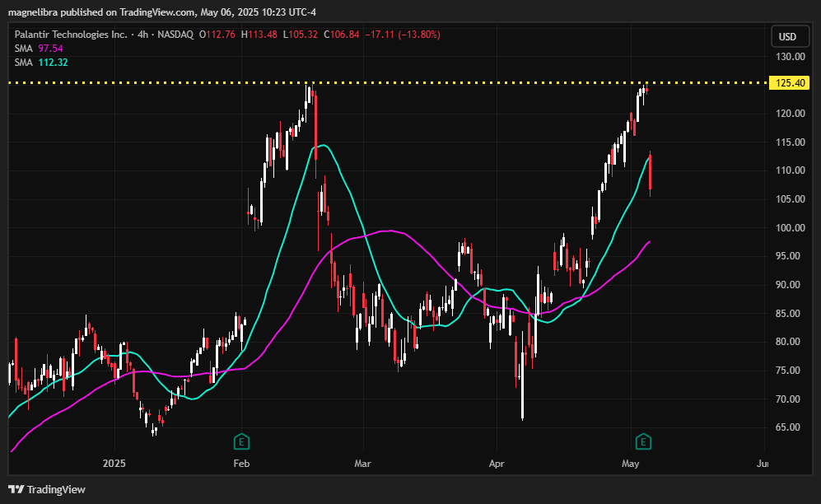Click the Palantir Technologies Inc. symbol title
This screenshot has height=504, width=821.
71,35
